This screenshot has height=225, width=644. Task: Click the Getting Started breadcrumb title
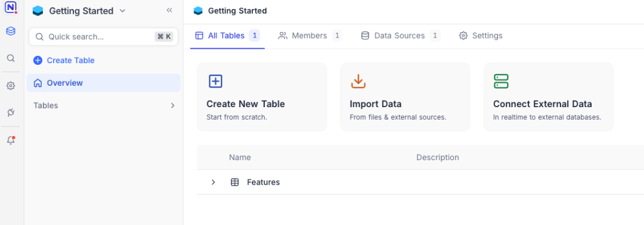tap(237, 11)
